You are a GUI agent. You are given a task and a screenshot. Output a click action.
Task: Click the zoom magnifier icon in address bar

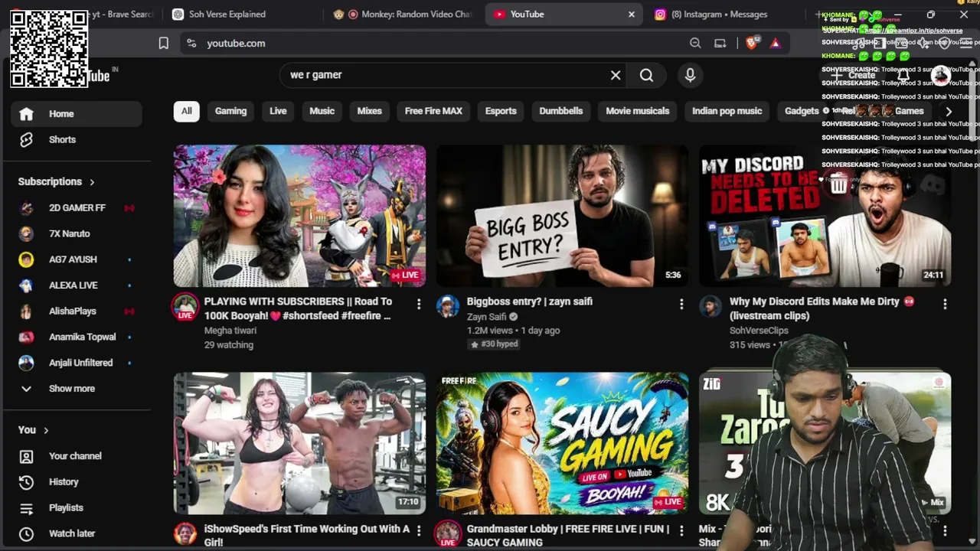[x=695, y=44]
